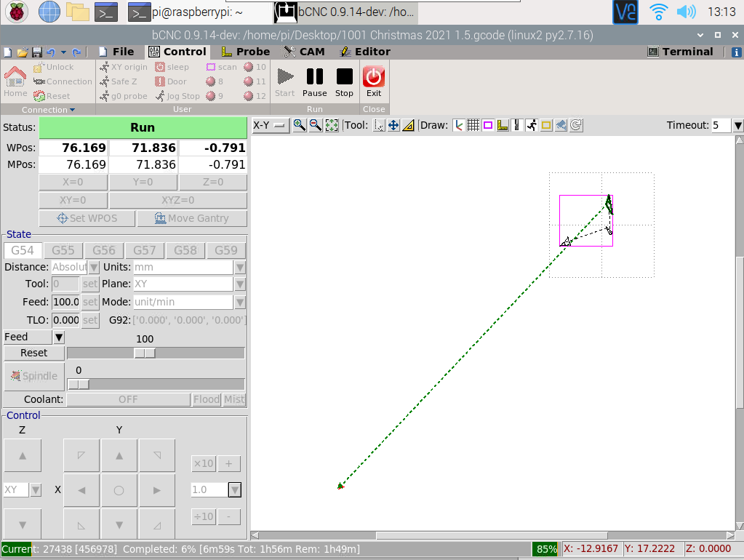The image size is (744, 560).
Task: Unlock the controller
Action: (x=53, y=67)
